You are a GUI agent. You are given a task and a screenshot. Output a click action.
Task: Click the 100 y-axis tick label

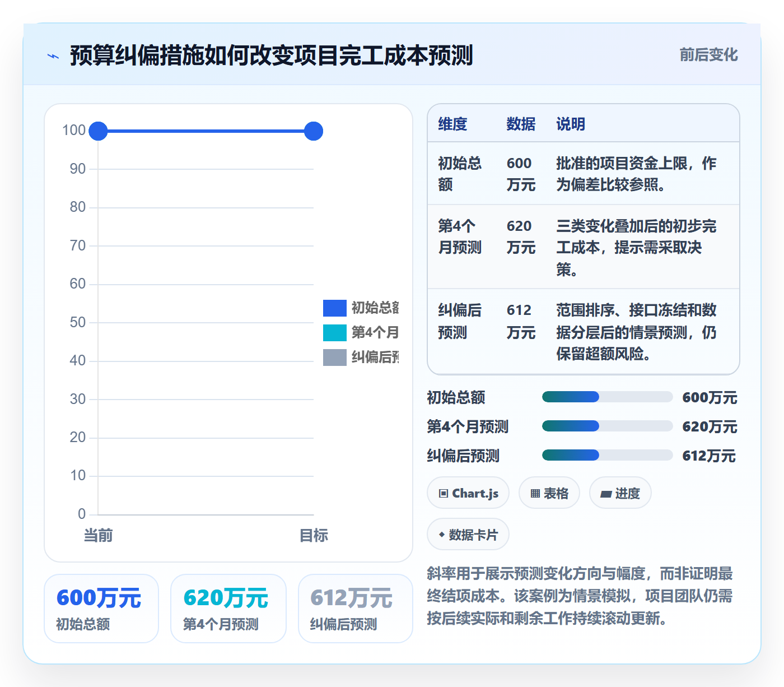(x=74, y=131)
